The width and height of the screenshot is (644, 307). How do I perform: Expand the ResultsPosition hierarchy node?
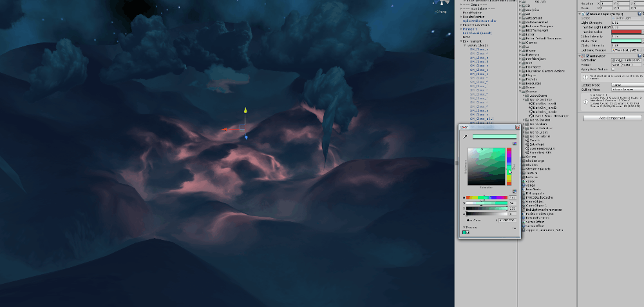click(x=461, y=17)
